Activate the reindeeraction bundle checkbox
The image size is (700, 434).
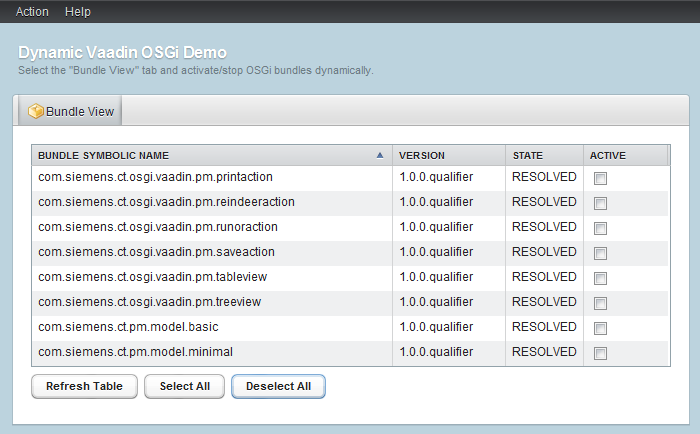[x=600, y=204]
